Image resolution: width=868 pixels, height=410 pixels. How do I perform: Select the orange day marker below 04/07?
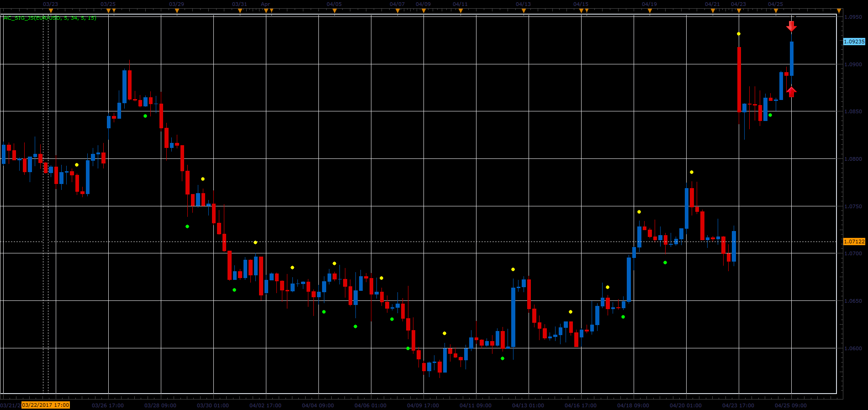[397, 11]
